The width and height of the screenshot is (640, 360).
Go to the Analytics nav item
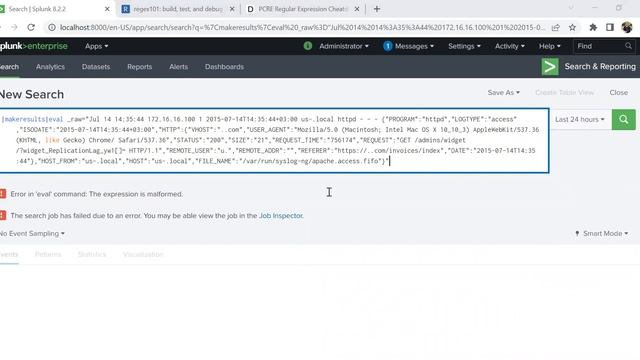pos(50,67)
